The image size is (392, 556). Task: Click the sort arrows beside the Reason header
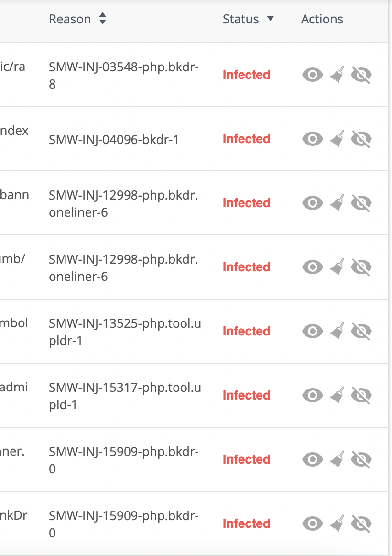pyautogui.click(x=102, y=19)
